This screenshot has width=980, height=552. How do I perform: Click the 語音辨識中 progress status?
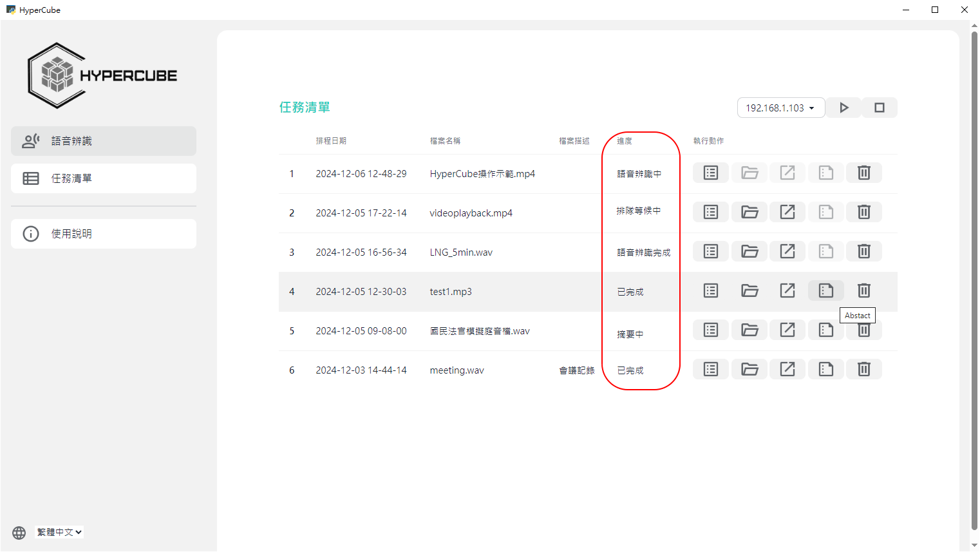(x=639, y=174)
